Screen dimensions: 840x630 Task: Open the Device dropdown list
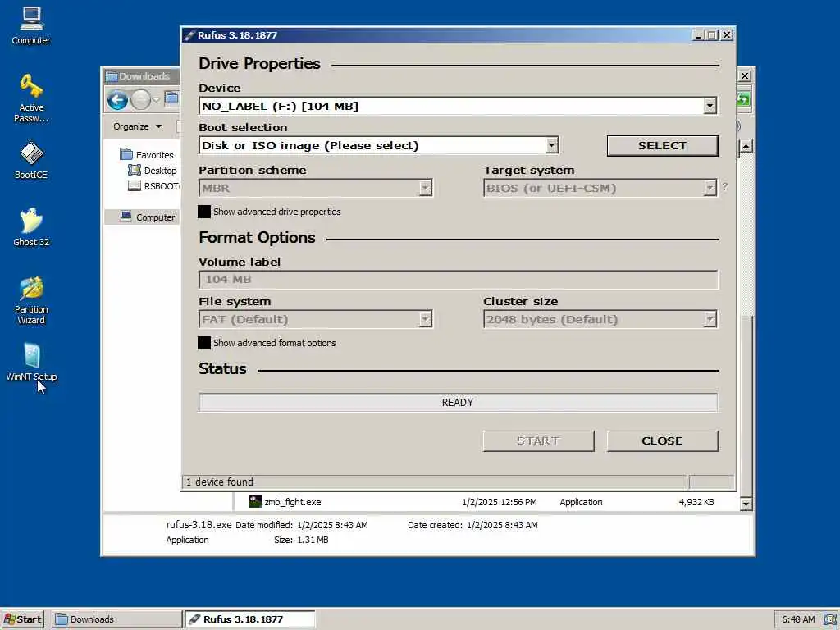(710, 106)
